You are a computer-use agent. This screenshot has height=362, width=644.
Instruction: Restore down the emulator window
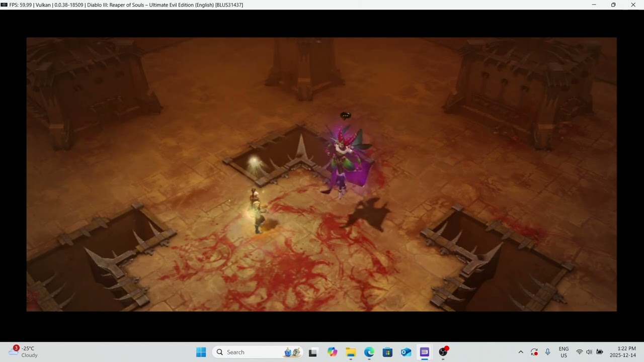pyautogui.click(x=613, y=5)
